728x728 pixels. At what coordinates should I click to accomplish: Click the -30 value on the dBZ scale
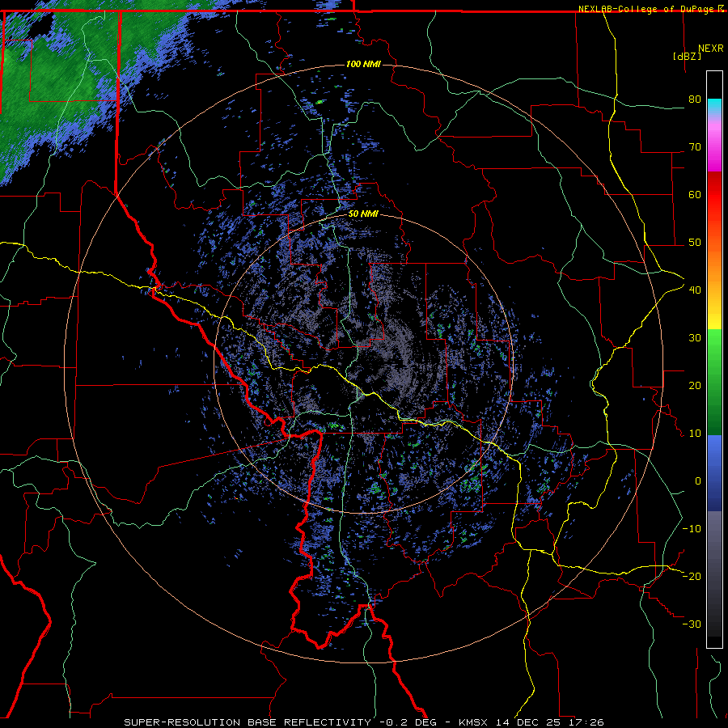coord(692,624)
